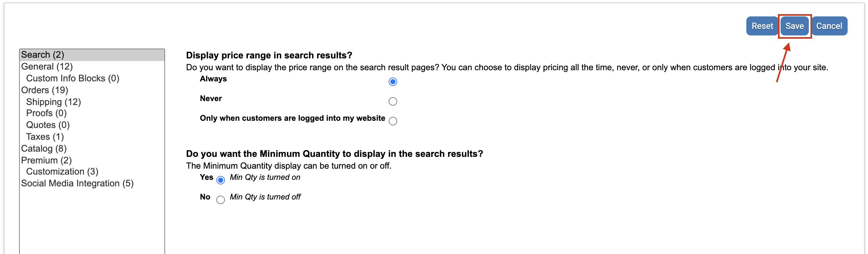Select Custom Info Blocks (0) item
The height and width of the screenshot is (254, 868).
tap(72, 78)
